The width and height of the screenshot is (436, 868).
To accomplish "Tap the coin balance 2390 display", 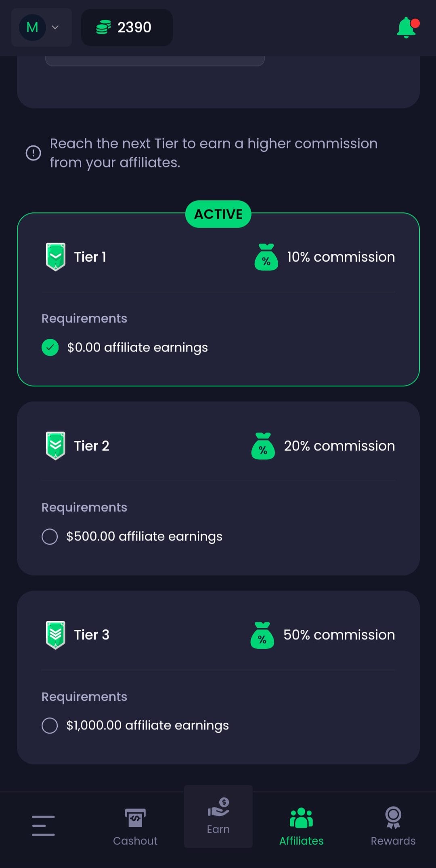I will point(127,27).
